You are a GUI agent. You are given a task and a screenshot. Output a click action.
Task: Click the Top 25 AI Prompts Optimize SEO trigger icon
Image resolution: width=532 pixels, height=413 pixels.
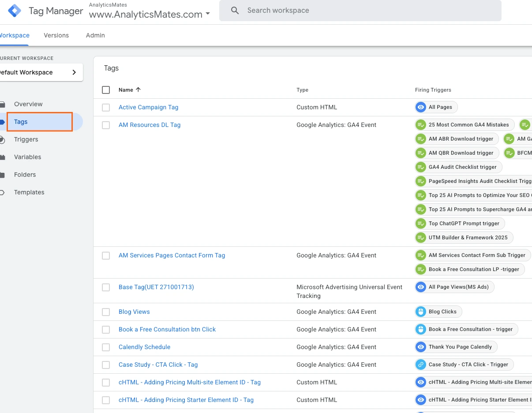pos(421,195)
